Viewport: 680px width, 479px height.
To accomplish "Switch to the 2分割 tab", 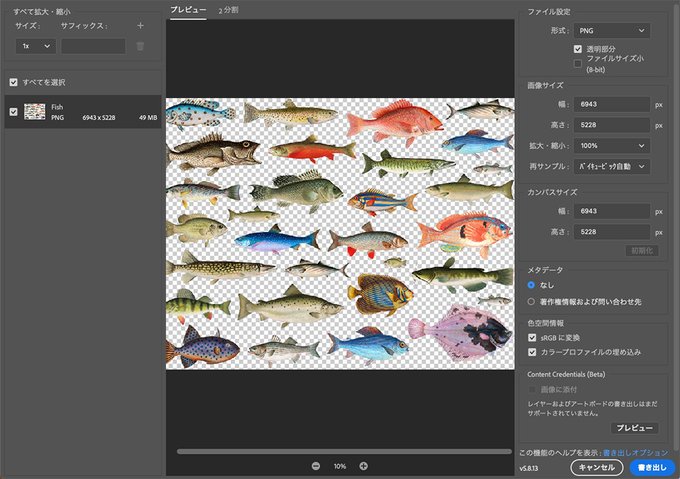I will pos(228,10).
